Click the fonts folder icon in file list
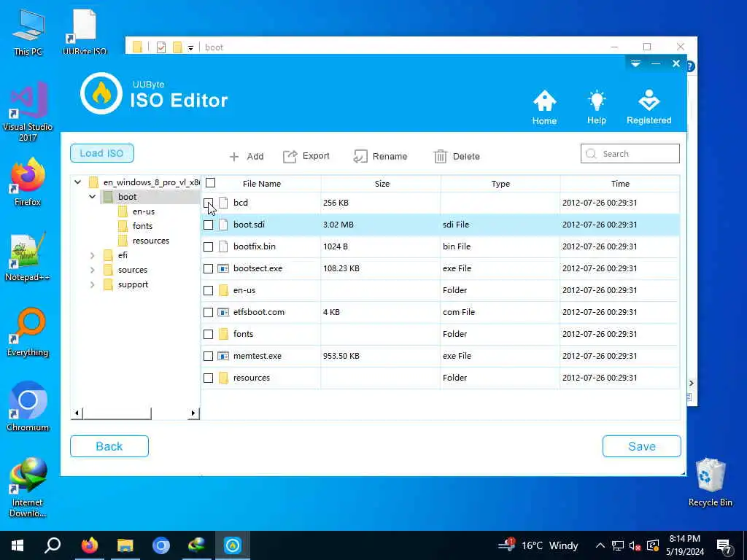The image size is (747, 560). tap(223, 334)
